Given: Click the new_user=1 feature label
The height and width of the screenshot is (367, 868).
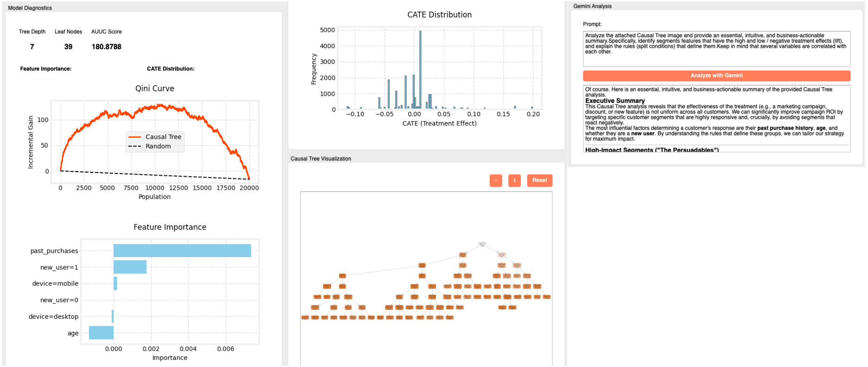Looking at the screenshot, I should point(59,267).
